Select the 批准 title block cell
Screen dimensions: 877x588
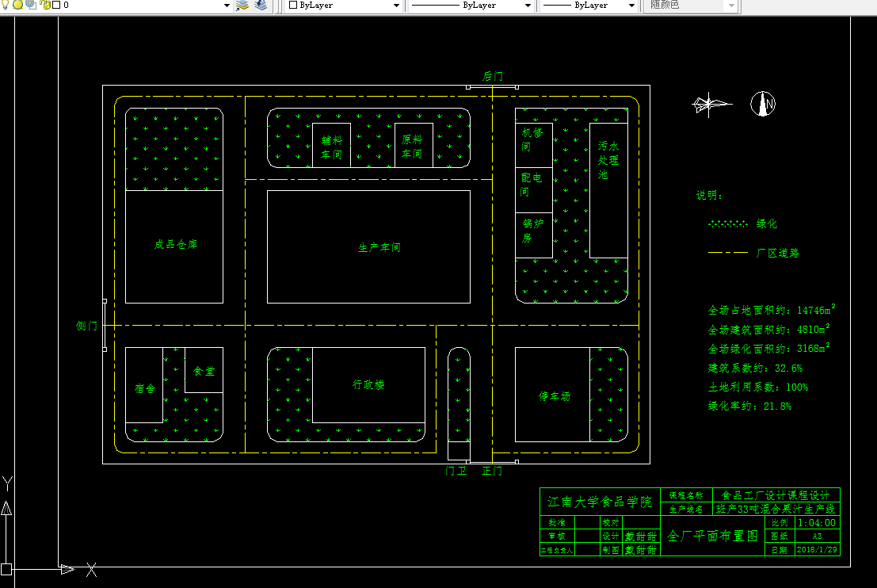(x=556, y=522)
